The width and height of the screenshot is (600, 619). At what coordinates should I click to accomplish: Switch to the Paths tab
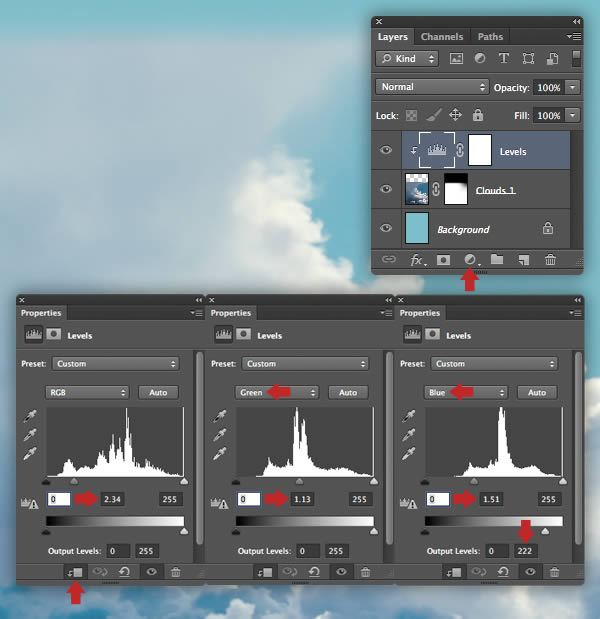click(x=490, y=37)
